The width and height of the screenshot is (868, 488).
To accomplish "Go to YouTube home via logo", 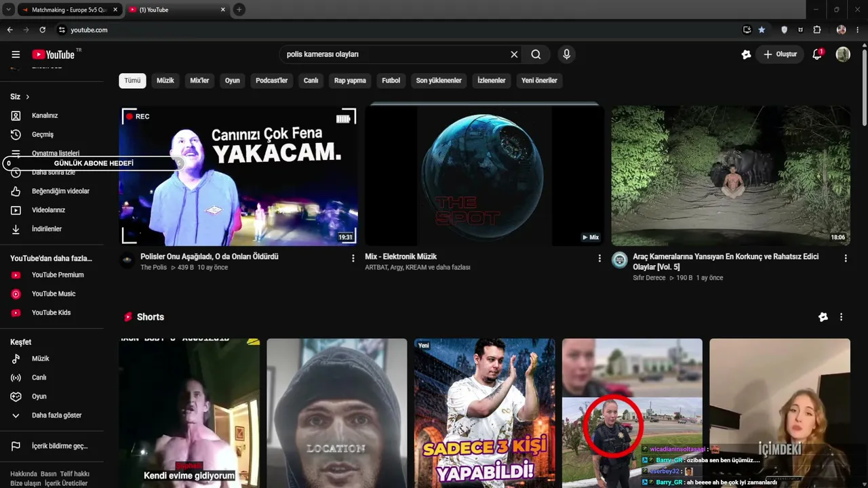I will click(54, 54).
